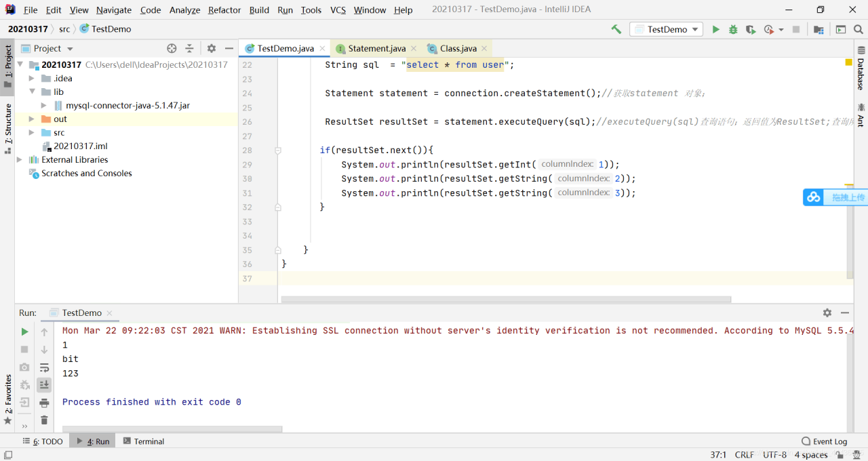
Task: Click the locate target icon in Project panel
Action: tap(172, 48)
